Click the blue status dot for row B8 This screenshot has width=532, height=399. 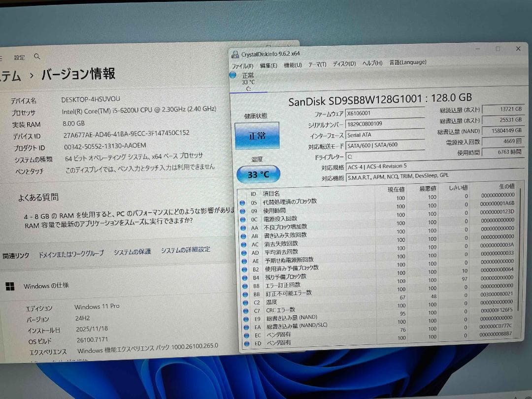[246, 286]
